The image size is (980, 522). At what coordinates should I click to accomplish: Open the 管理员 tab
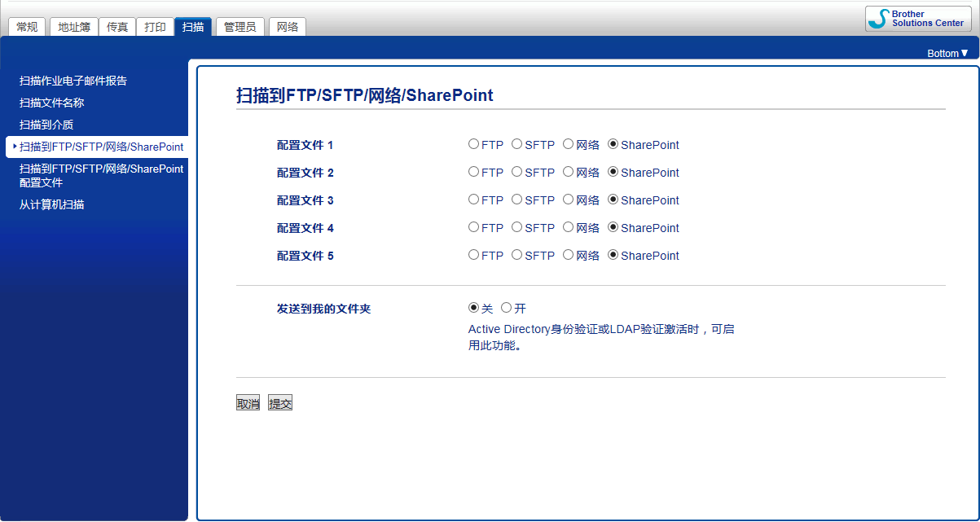240,27
